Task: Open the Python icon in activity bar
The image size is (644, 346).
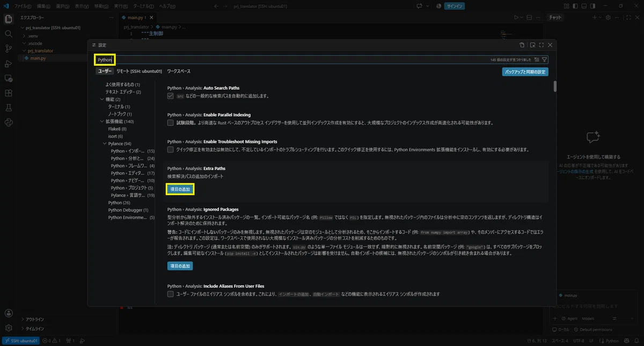Action: click(x=9, y=123)
